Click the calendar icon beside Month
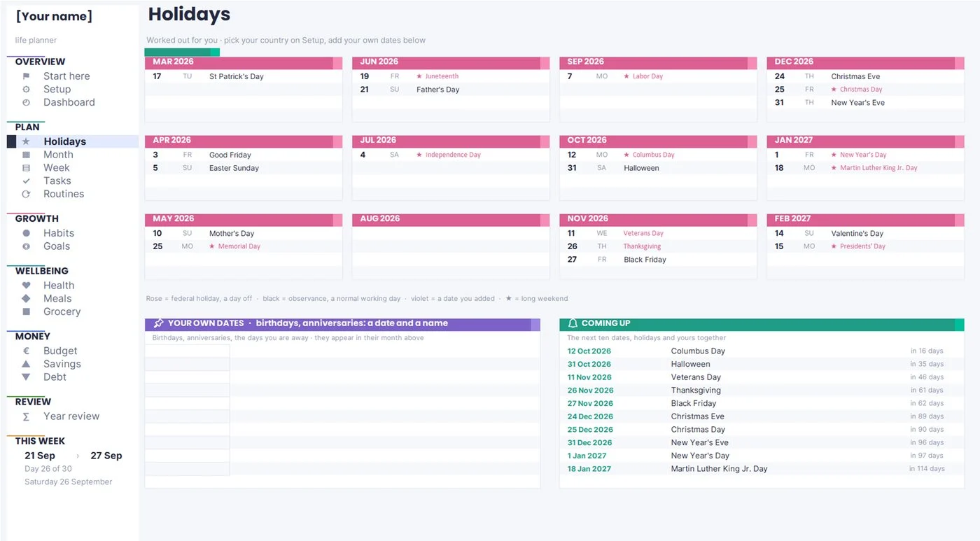Image resolution: width=980 pixels, height=541 pixels. [26, 155]
